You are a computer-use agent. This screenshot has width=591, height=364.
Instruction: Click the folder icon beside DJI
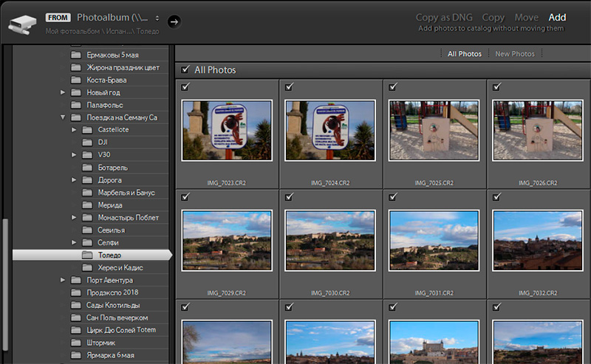click(x=86, y=142)
